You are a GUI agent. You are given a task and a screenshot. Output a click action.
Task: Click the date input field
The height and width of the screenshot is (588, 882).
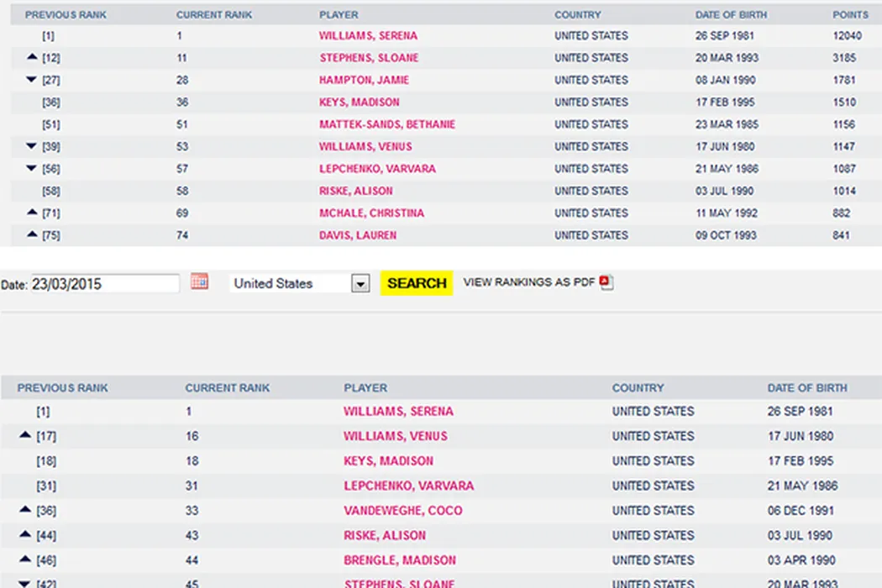point(104,284)
